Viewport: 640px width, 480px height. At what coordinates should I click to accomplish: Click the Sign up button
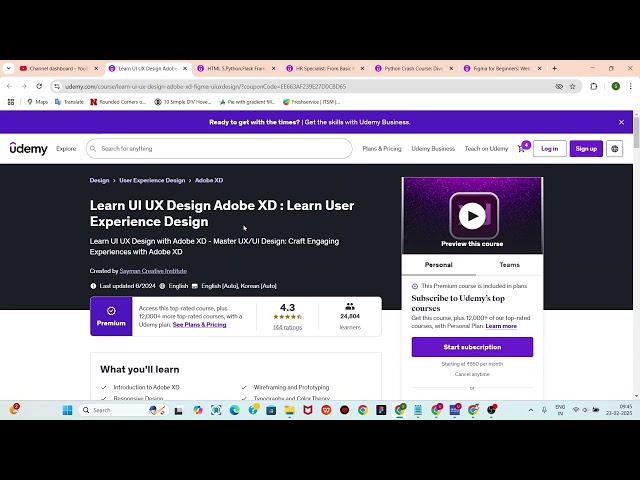pyautogui.click(x=586, y=149)
